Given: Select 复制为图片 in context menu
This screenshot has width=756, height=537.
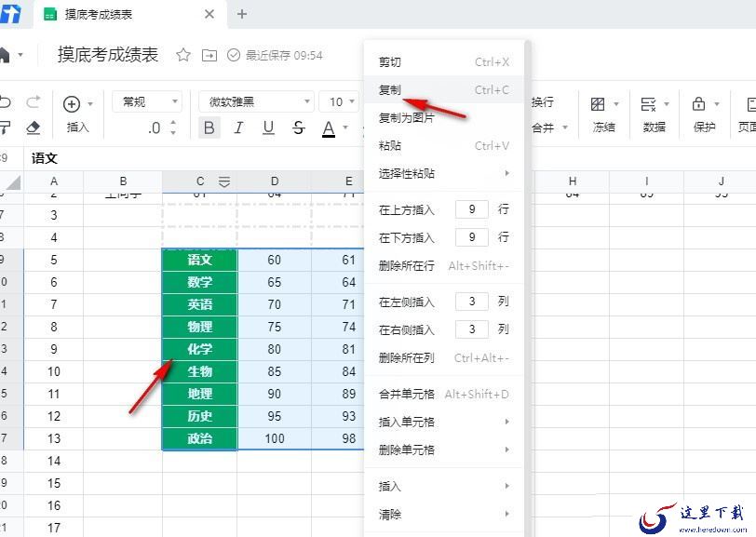Looking at the screenshot, I should 443,117.
